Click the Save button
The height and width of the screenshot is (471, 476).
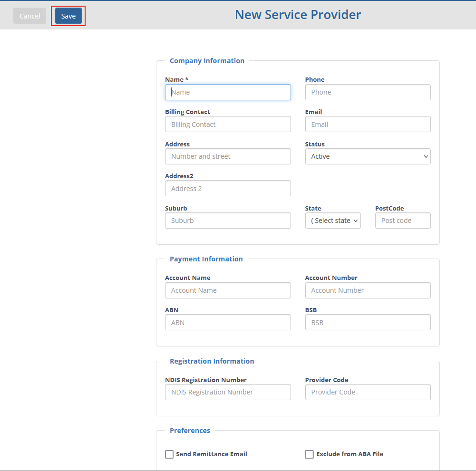click(68, 16)
